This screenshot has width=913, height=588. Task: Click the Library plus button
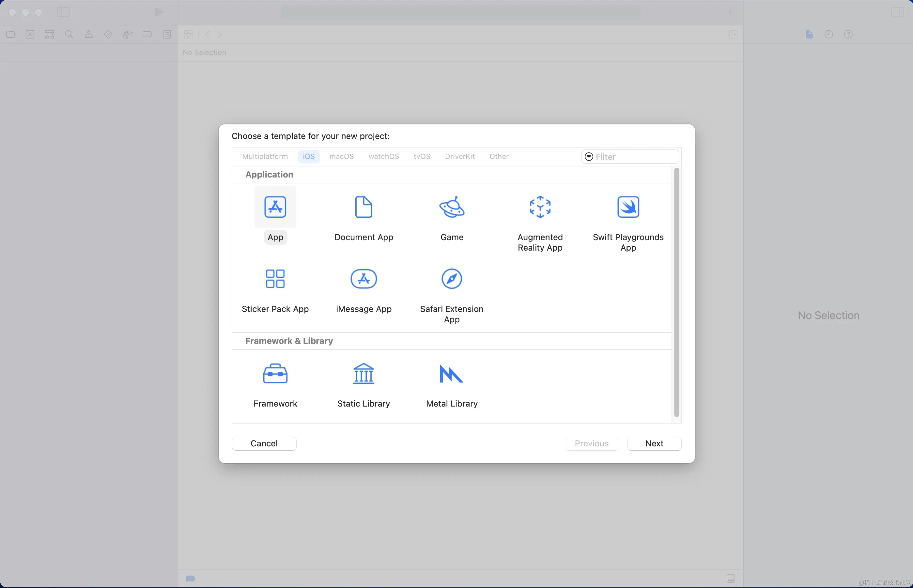point(730,12)
